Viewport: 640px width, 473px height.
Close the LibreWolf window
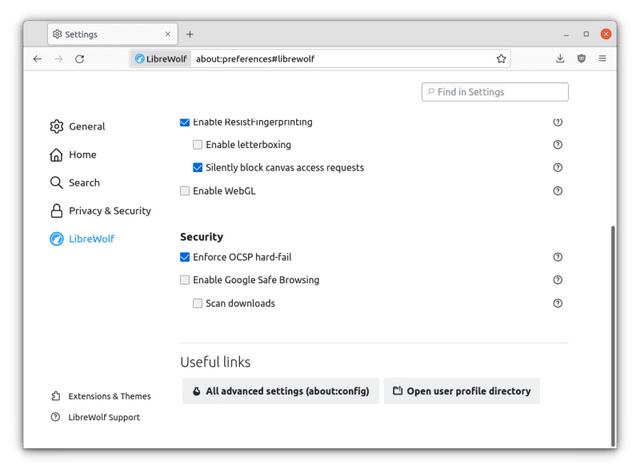coord(606,34)
